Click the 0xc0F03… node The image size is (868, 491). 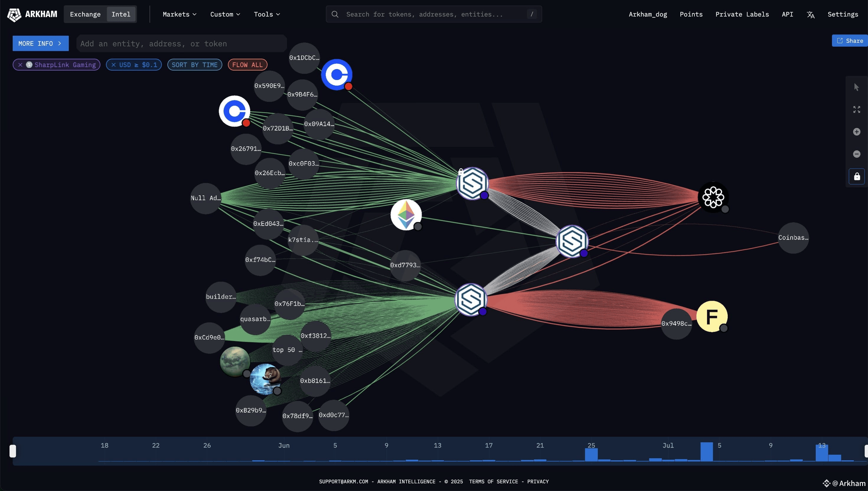click(304, 164)
